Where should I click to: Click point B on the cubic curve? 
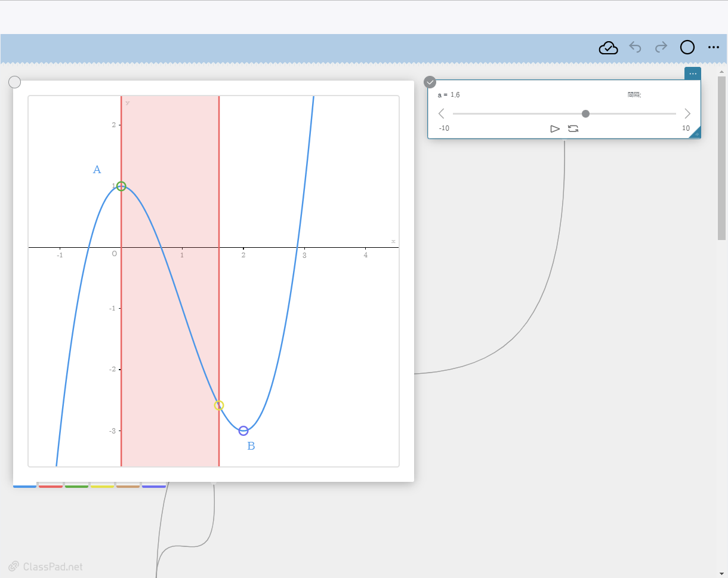click(243, 430)
